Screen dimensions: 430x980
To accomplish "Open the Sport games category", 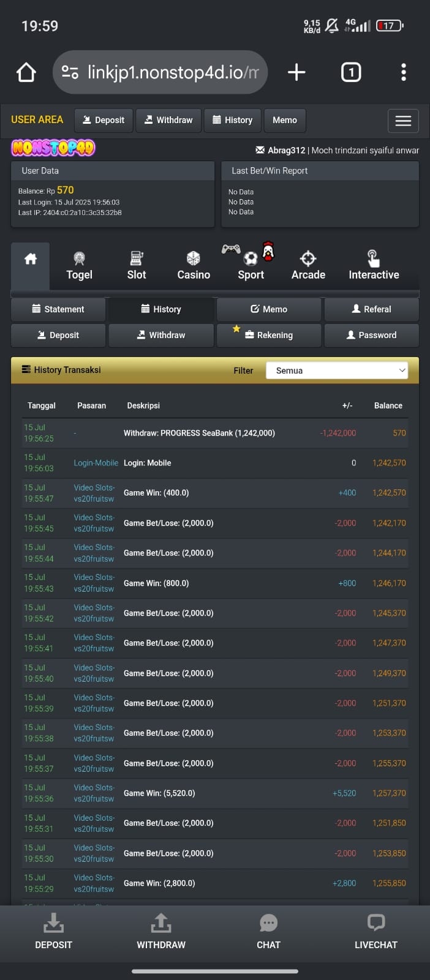I will pyautogui.click(x=251, y=265).
